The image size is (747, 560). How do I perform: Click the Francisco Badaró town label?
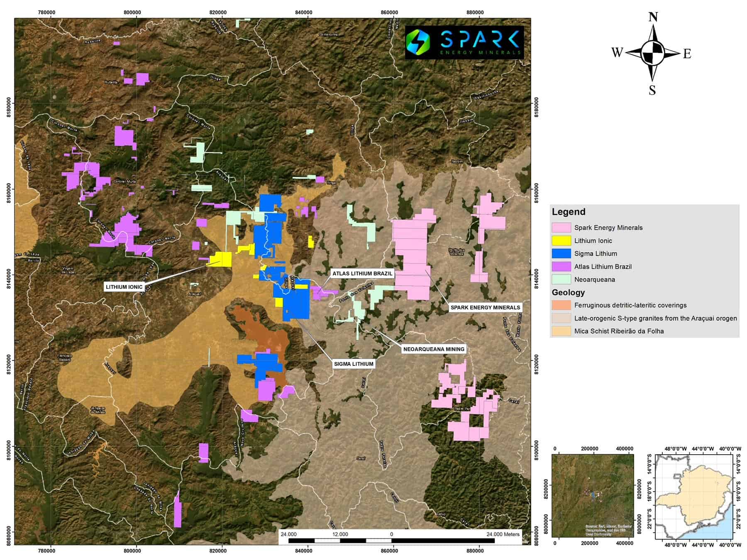[x=65, y=358]
